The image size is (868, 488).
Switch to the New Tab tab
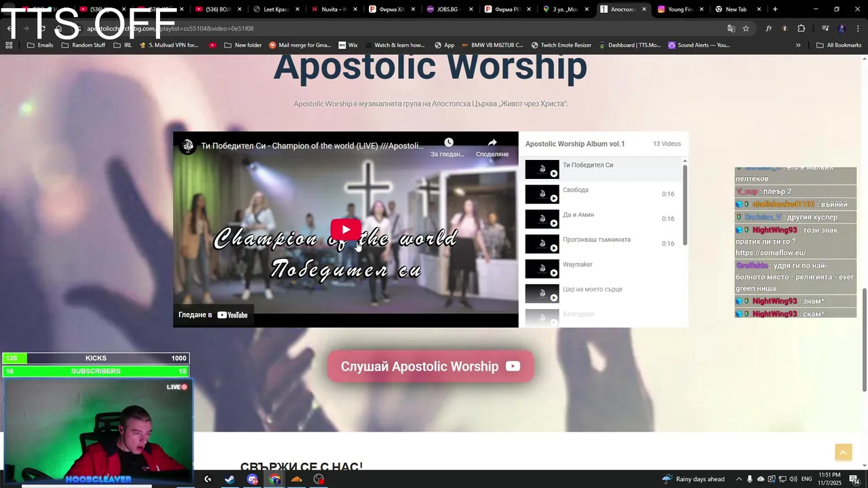tap(735, 9)
